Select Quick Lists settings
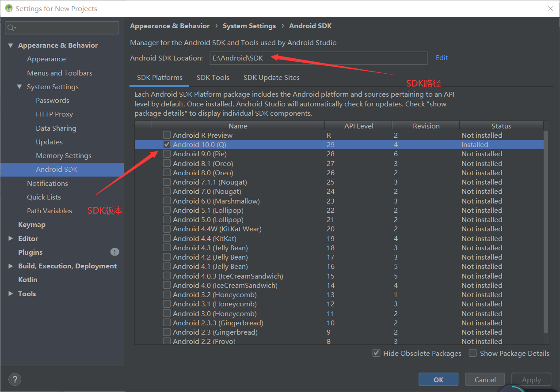Image resolution: width=560 pixels, height=392 pixels. 44,197
